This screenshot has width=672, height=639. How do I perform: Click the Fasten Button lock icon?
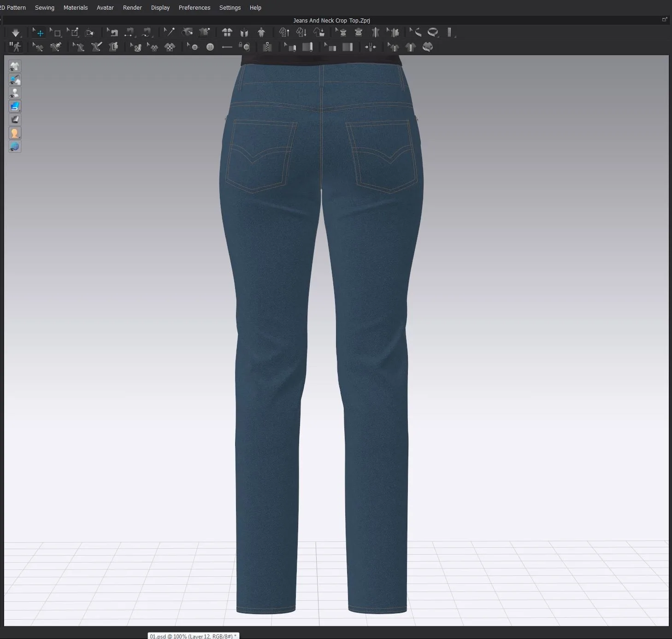click(244, 47)
